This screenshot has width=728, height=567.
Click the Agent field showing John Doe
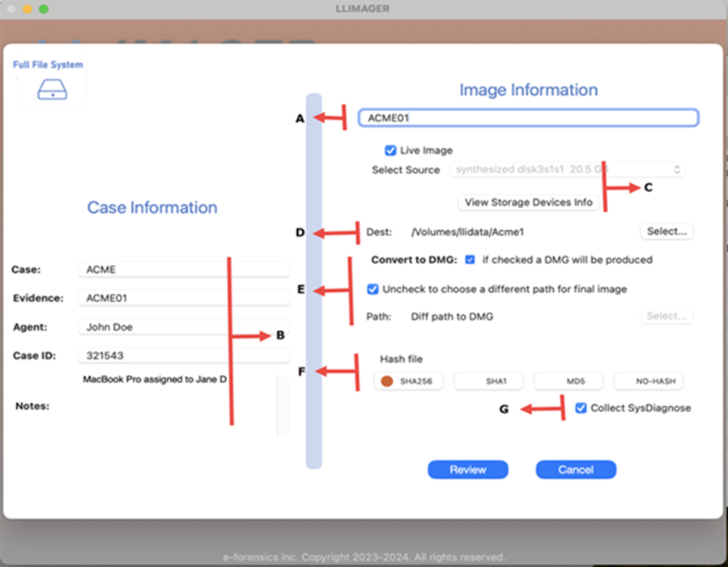183,327
